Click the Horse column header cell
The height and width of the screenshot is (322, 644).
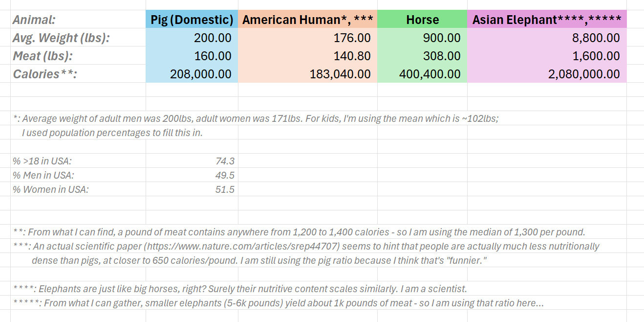click(422, 20)
